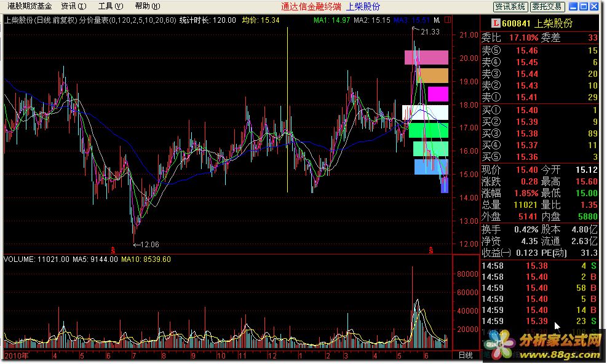Click the 委托交易 button
607x364 pixels.
point(547,7)
